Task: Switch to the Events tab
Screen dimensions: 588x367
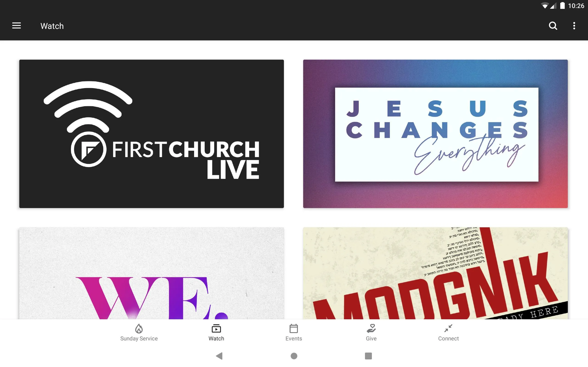Action: 293,332
